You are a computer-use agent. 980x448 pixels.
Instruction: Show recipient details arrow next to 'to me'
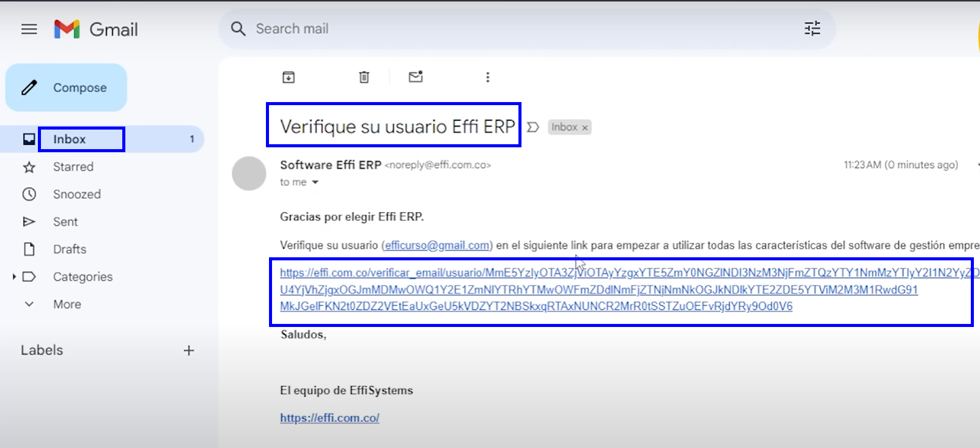tap(315, 182)
